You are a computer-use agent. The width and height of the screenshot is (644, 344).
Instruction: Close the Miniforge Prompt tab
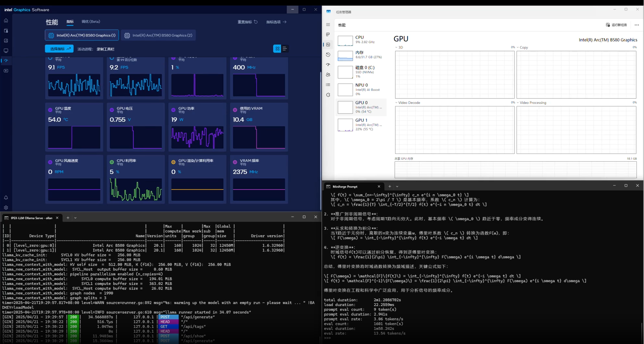click(379, 186)
